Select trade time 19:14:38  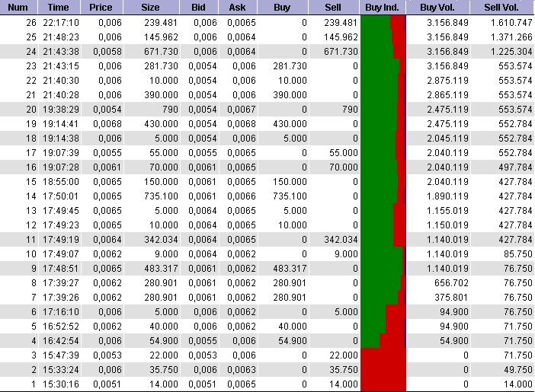pyautogui.click(x=61, y=139)
